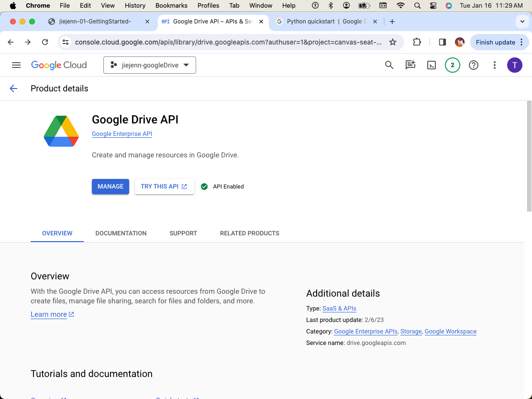Reload the page
Screen dimensions: 532x399
pos(45,42)
